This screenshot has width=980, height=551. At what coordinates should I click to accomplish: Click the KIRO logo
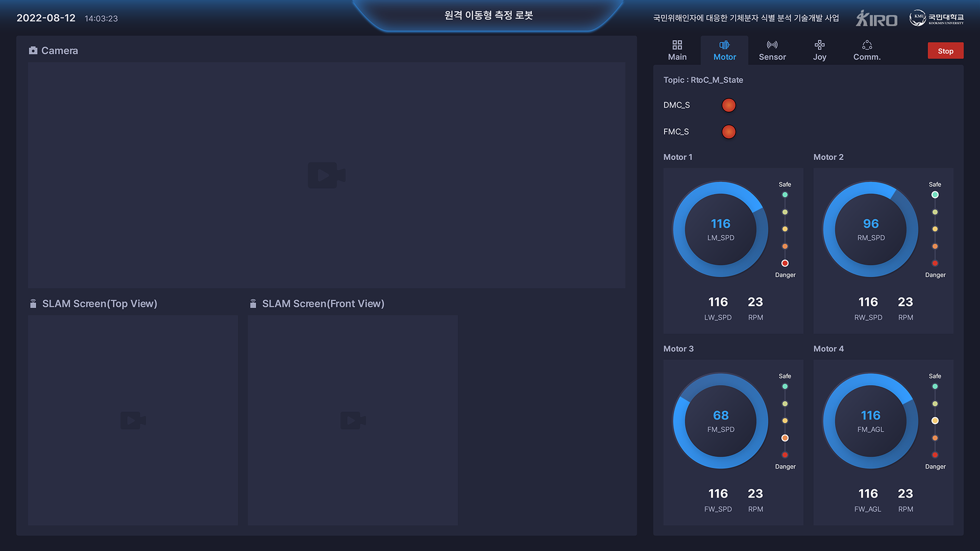[876, 19]
